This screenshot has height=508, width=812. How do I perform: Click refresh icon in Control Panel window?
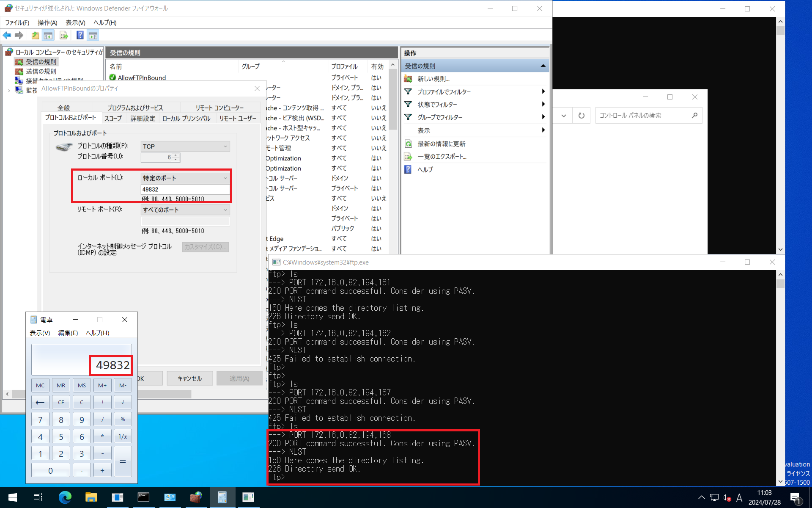click(582, 116)
